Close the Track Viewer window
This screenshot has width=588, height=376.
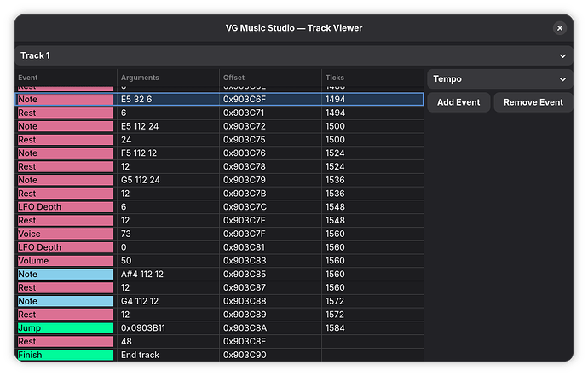(560, 28)
